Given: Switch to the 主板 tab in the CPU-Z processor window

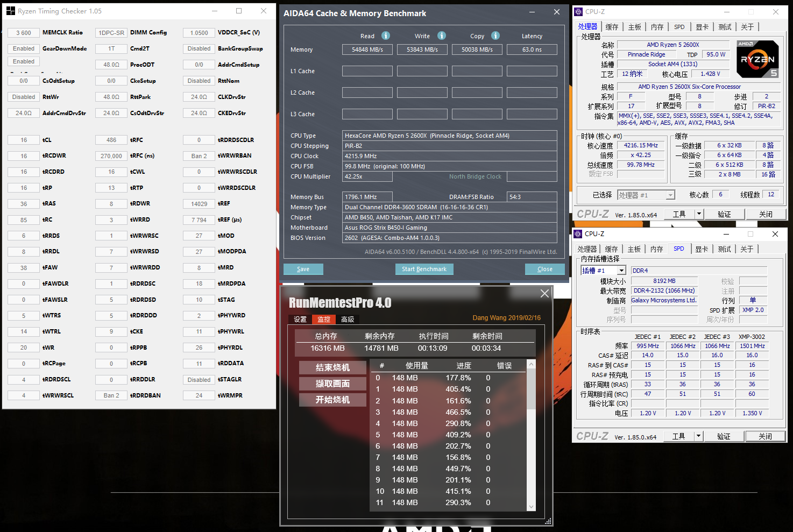Looking at the screenshot, I should pyautogui.click(x=635, y=27).
